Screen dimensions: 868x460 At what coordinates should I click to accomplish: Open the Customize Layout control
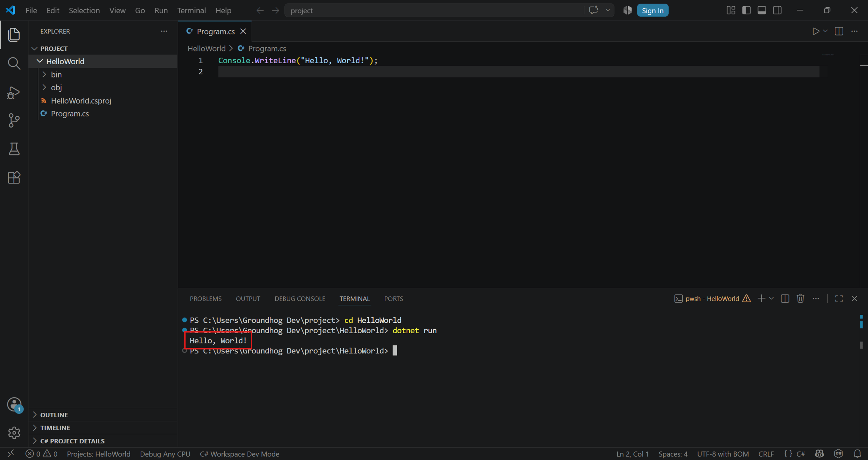click(x=731, y=10)
